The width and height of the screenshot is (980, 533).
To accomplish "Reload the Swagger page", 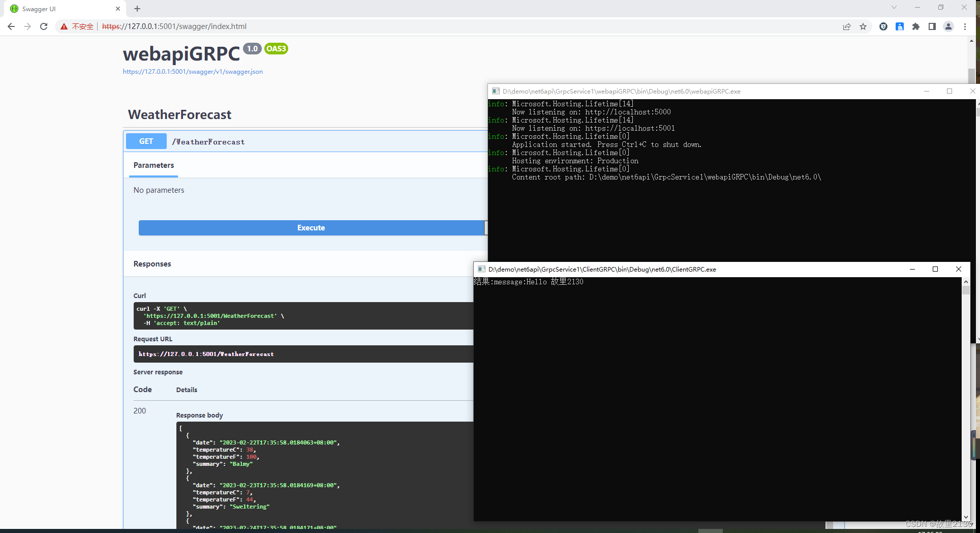I will [44, 26].
